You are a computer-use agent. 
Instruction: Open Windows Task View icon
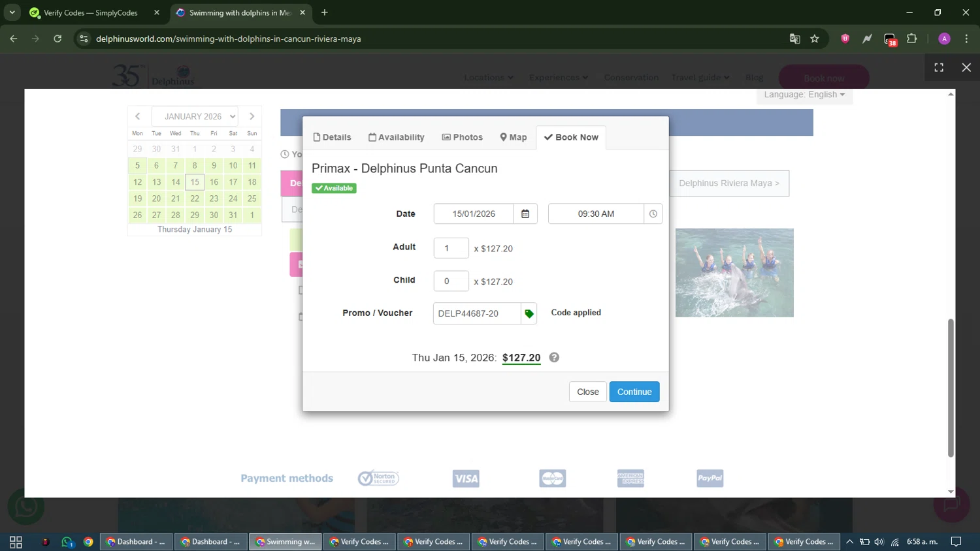[16, 542]
